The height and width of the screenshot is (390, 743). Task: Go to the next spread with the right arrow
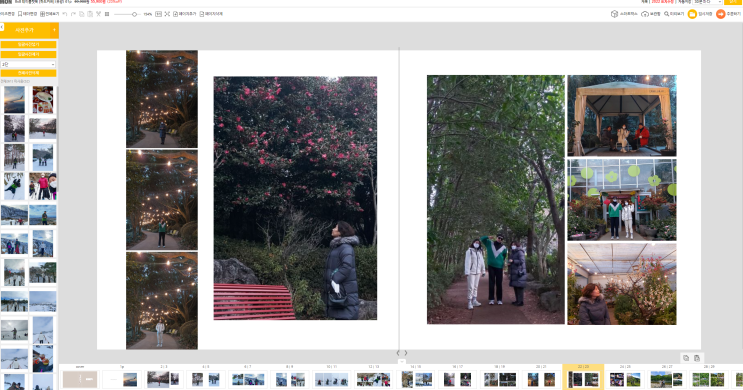click(x=406, y=353)
